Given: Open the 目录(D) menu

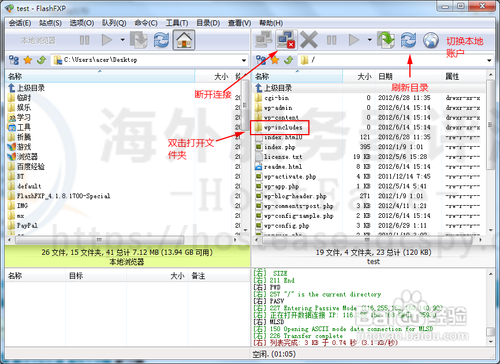Looking at the screenshot, I should tap(208, 23).
